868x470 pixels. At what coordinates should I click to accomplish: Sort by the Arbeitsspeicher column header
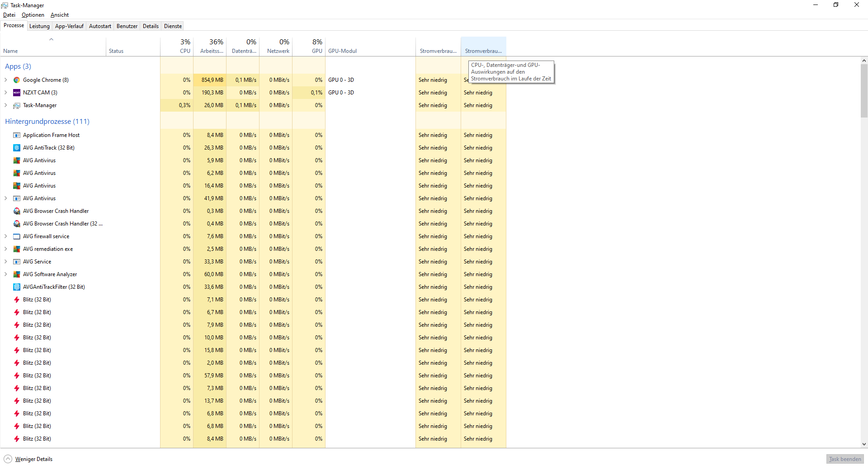[210, 47]
